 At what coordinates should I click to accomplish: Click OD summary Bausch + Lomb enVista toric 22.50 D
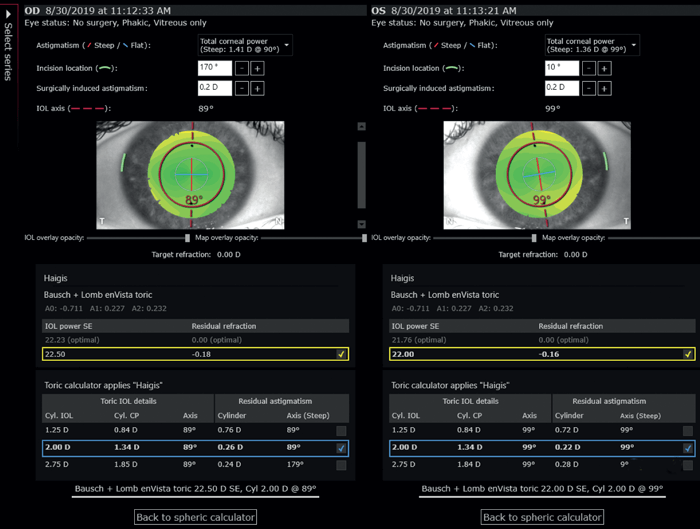point(196,489)
